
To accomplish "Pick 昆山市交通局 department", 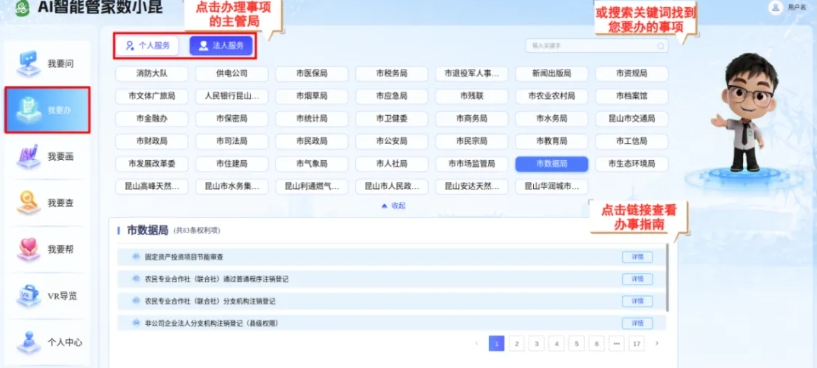I will tap(632, 119).
